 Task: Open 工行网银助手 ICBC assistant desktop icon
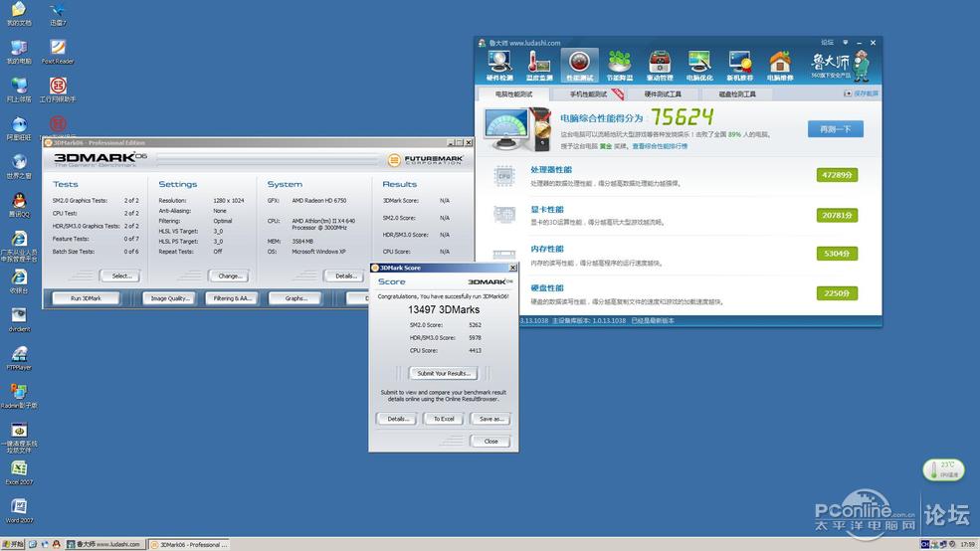[58, 90]
